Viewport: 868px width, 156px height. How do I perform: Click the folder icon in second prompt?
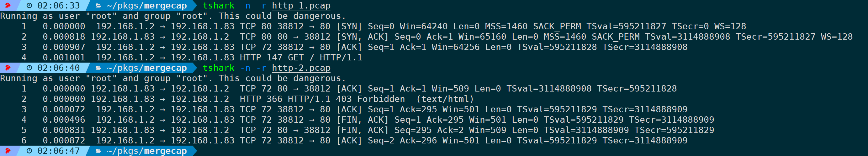pyautogui.click(x=99, y=68)
